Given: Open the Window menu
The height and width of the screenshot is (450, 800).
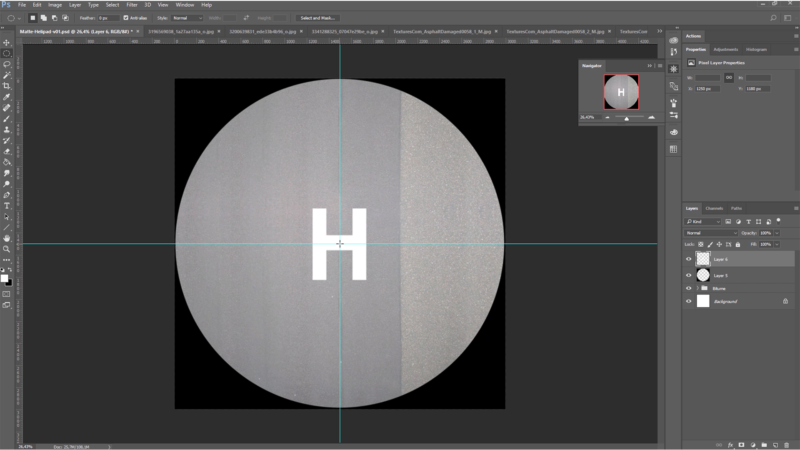Looking at the screenshot, I should tap(185, 5).
